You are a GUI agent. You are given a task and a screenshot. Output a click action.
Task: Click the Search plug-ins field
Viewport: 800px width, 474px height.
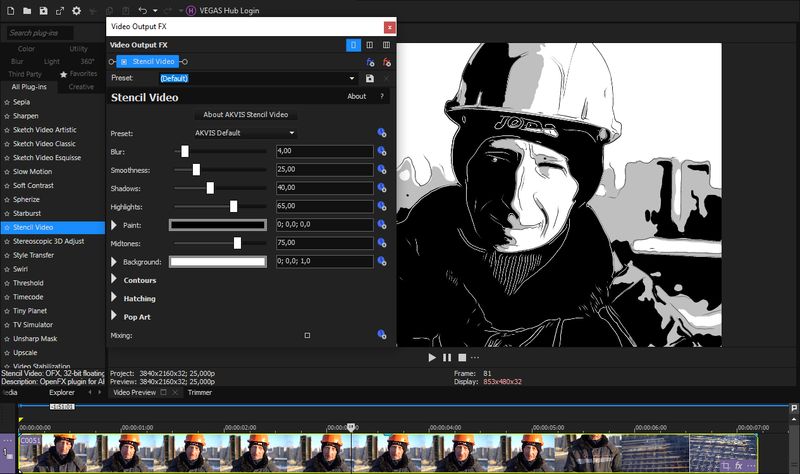[40, 33]
